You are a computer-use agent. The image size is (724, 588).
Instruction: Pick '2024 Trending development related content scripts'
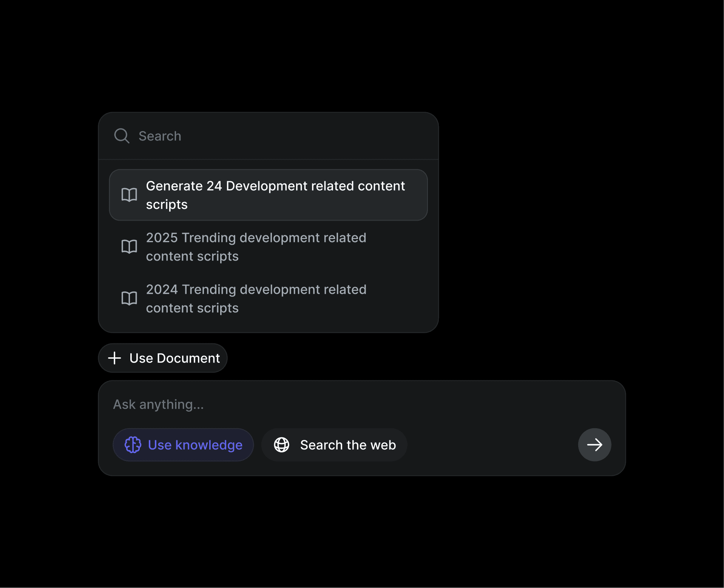(269, 298)
